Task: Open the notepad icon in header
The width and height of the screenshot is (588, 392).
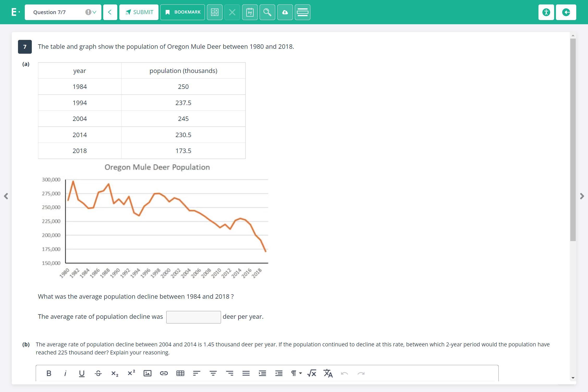Action: click(250, 12)
